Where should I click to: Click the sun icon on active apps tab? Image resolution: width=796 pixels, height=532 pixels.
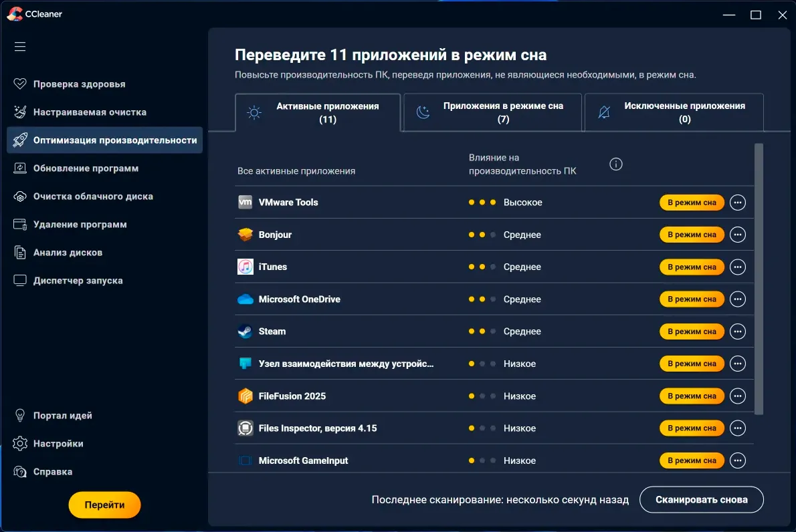point(254,112)
